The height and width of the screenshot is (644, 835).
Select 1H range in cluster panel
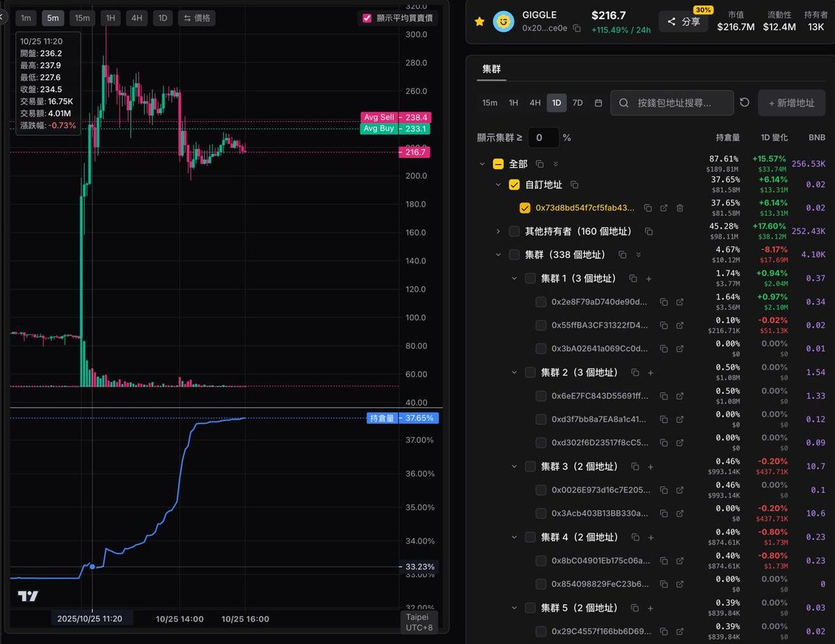[514, 103]
